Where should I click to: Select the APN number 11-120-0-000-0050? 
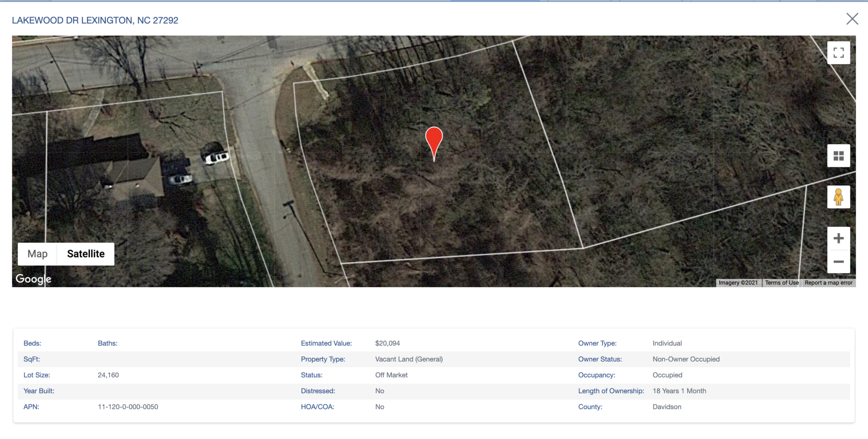[x=128, y=407]
